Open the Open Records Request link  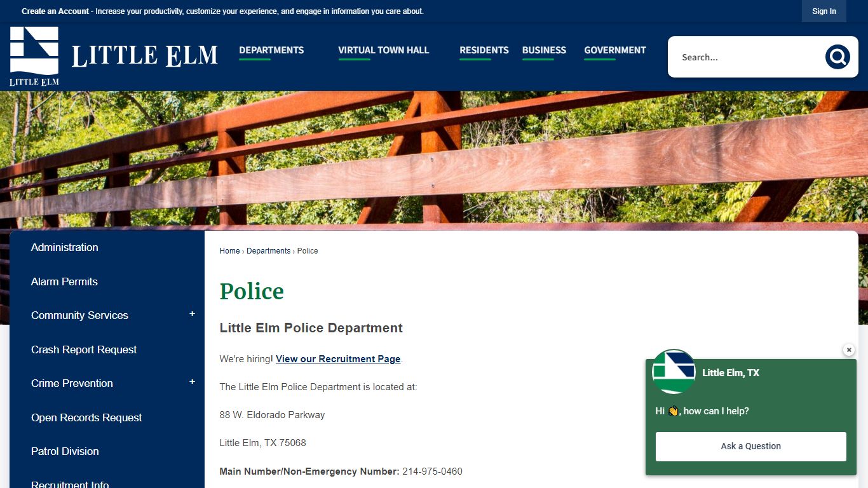86,417
